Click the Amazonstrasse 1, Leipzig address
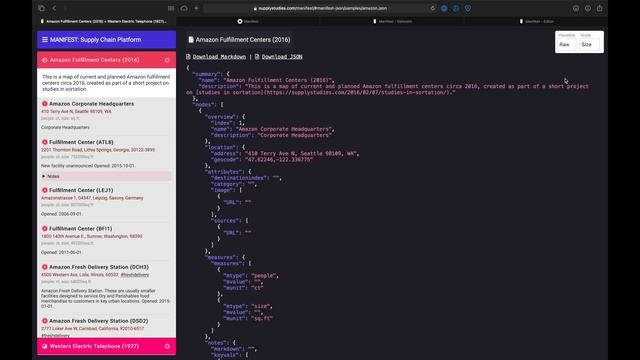 tap(92, 198)
